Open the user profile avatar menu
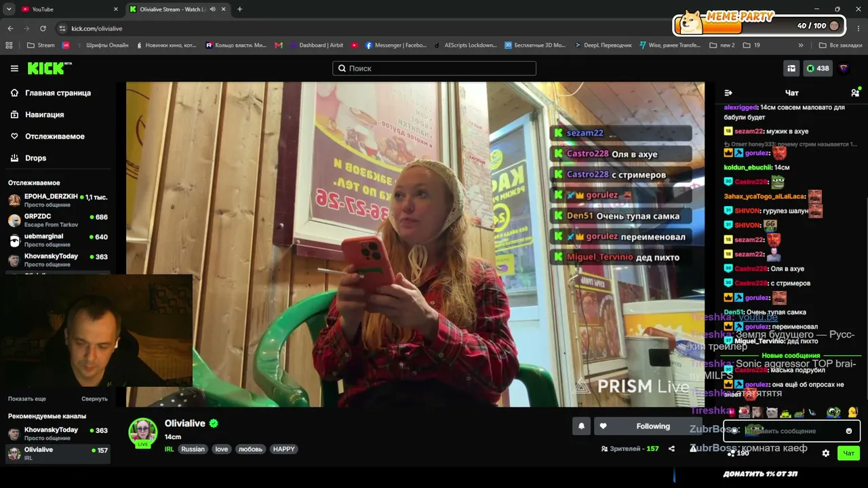Screen dimensions: 868x488 (x=844, y=68)
